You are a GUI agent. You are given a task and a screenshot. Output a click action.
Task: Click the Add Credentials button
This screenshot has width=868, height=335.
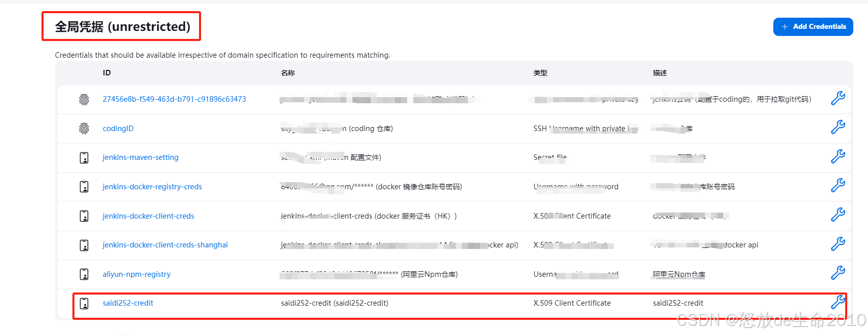(813, 27)
